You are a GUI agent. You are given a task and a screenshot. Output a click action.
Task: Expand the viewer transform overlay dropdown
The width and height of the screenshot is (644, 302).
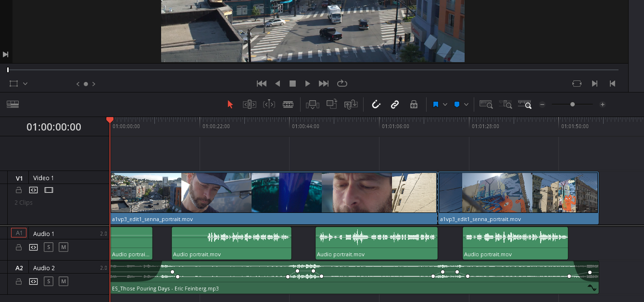(25, 84)
